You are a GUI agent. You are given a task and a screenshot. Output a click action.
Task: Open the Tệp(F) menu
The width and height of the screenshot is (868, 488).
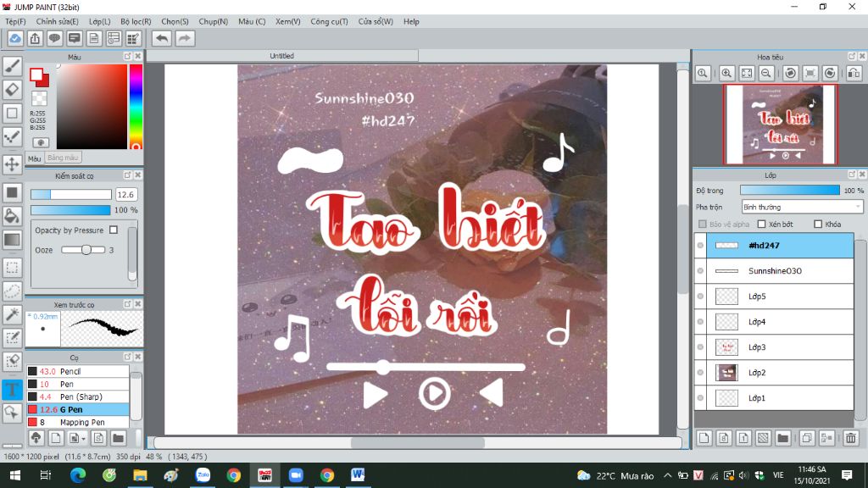point(15,21)
